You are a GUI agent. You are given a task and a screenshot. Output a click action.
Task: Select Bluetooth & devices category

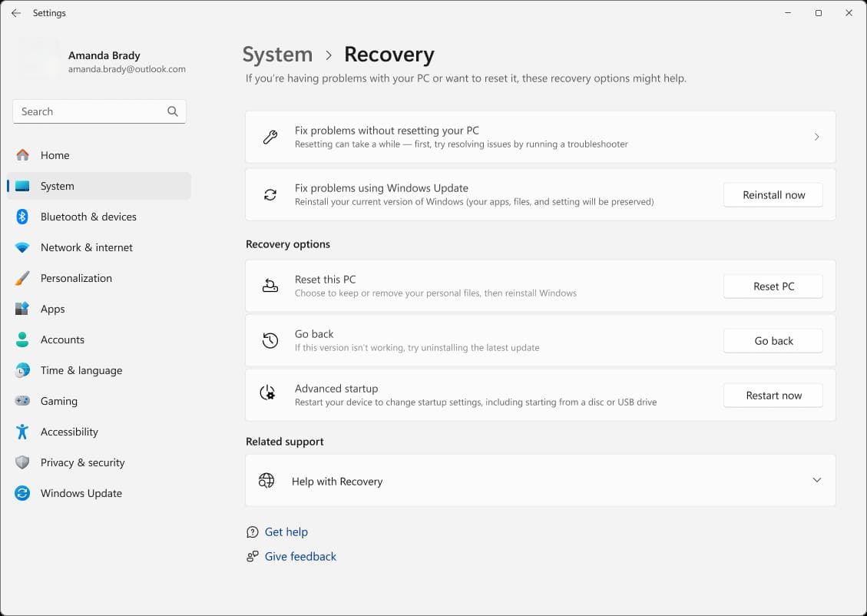[x=99, y=217]
